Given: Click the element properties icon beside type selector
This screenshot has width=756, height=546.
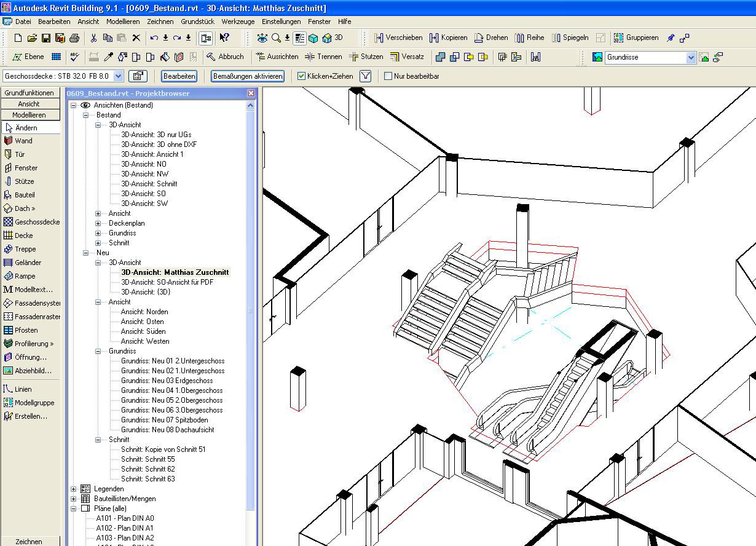Looking at the screenshot, I should 138,76.
